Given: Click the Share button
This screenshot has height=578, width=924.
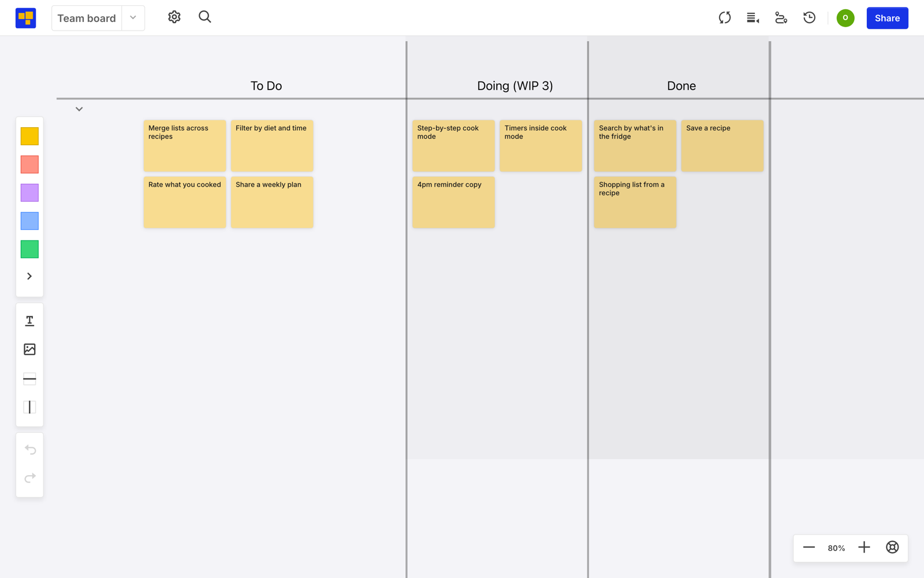Looking at the screenshot, I should [x=887, y=18].
